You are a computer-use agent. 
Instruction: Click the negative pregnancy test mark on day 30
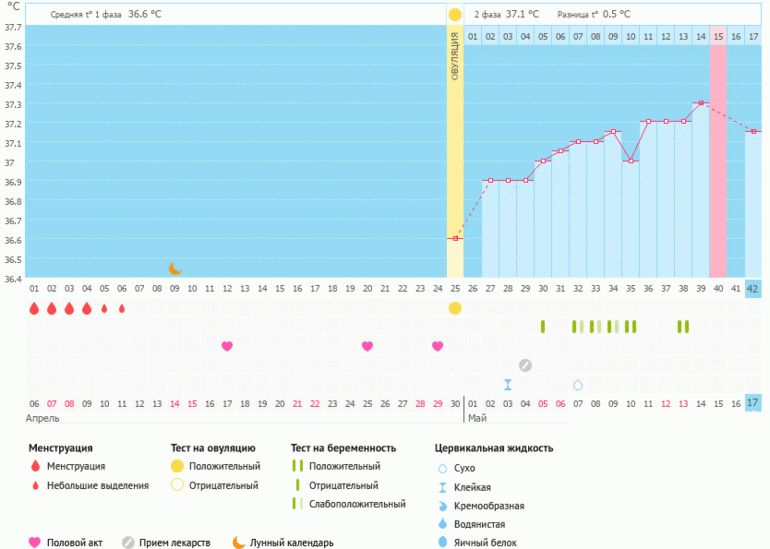coord(543,326)
